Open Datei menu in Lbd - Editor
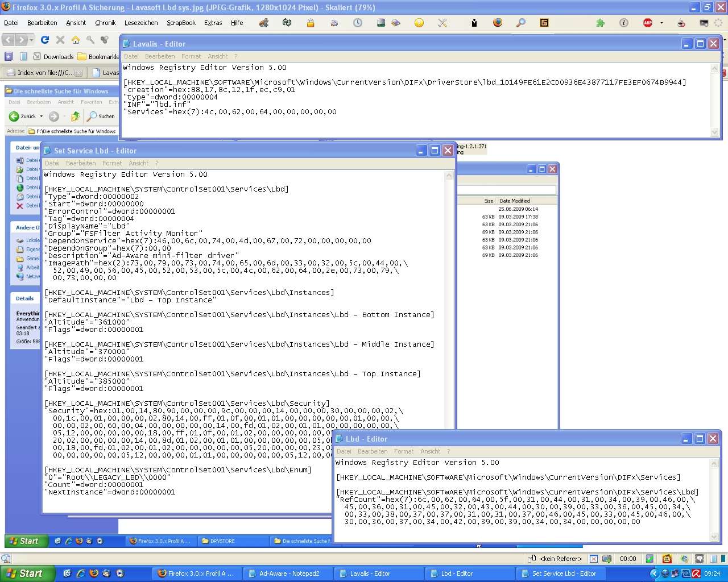Viewport: 728px width, 582px height. [x=344, y=451]
